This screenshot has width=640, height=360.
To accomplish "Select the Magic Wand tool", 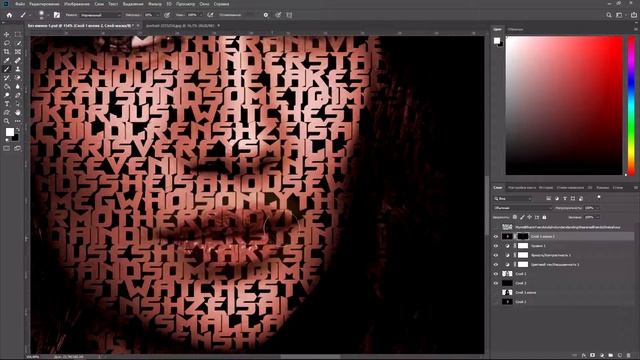I will click(x=18, y=43).
